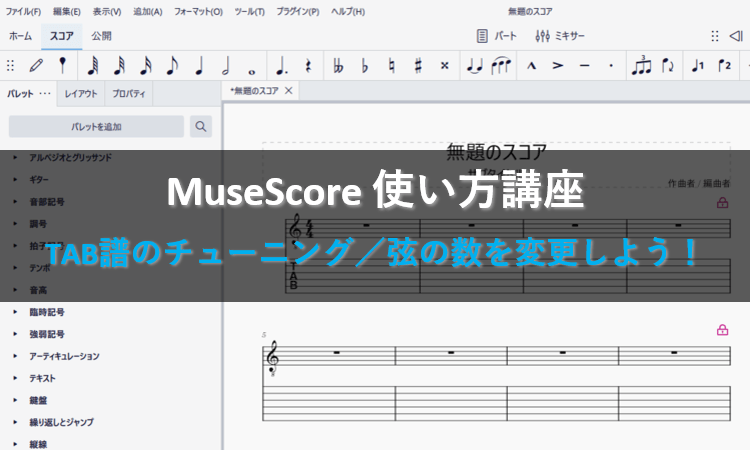
Task: Switch to the 公開 tab
Action: tap(101, 36)
